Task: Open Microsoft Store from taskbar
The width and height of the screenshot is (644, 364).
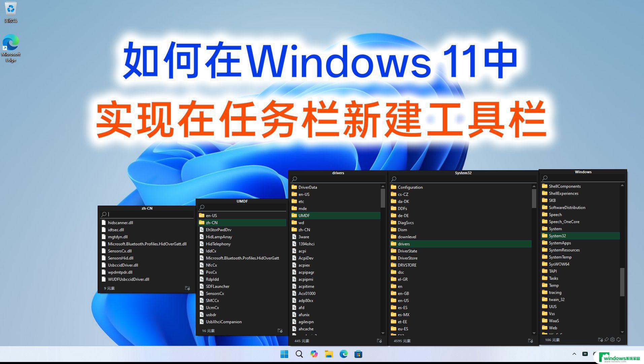Action: click(x=358, y=354)
